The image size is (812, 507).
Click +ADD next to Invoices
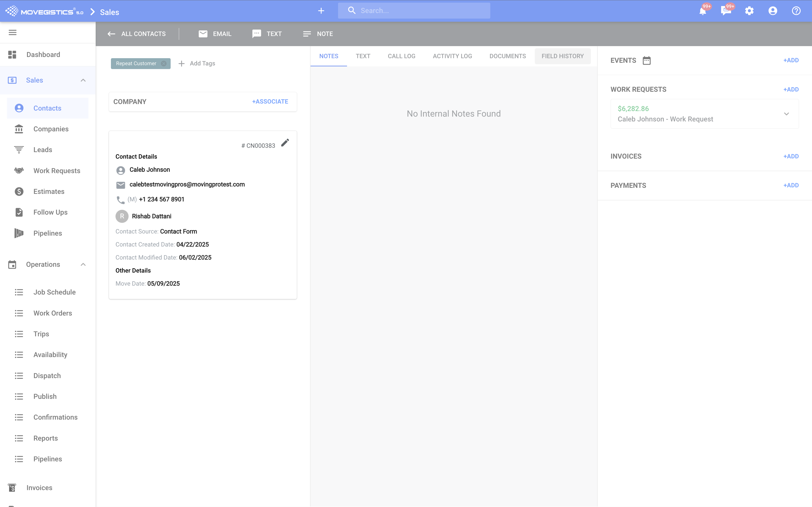pos(790,156)
